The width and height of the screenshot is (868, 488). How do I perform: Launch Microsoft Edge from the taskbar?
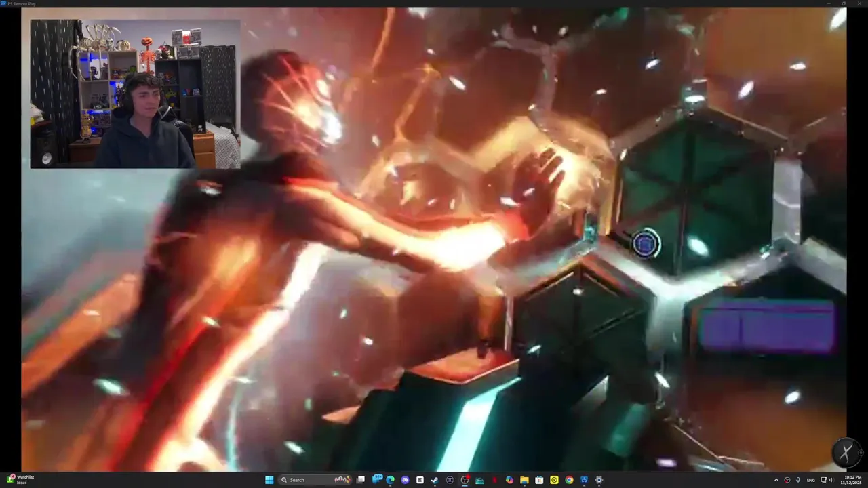(390, 480)
